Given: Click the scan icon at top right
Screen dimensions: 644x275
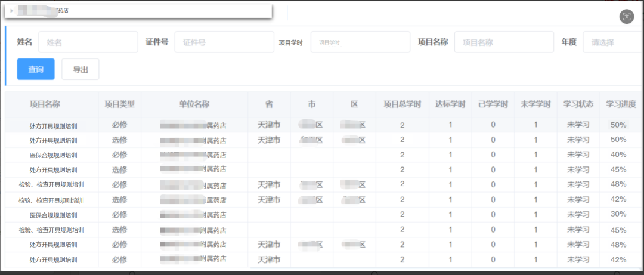Looking at the screenshot, I should point(626,17).
